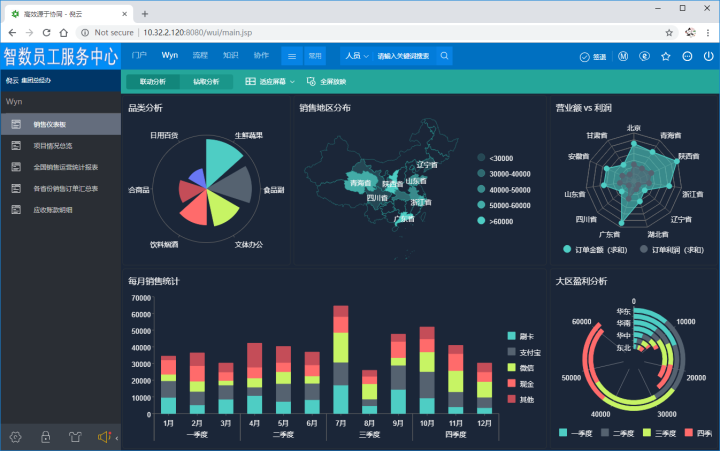720x451 pixels.
Task: Select the 30000-40000 map legend swatch
Action: [481, 173]
